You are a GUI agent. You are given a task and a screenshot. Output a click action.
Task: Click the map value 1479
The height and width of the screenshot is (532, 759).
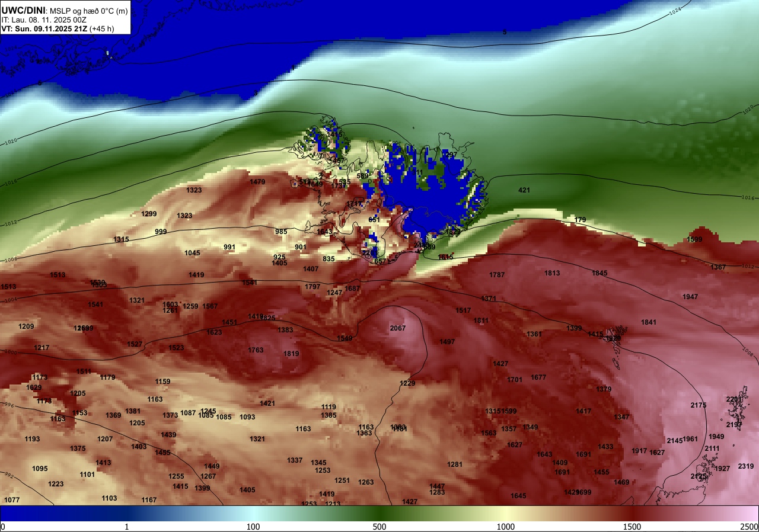pos(257,182)
